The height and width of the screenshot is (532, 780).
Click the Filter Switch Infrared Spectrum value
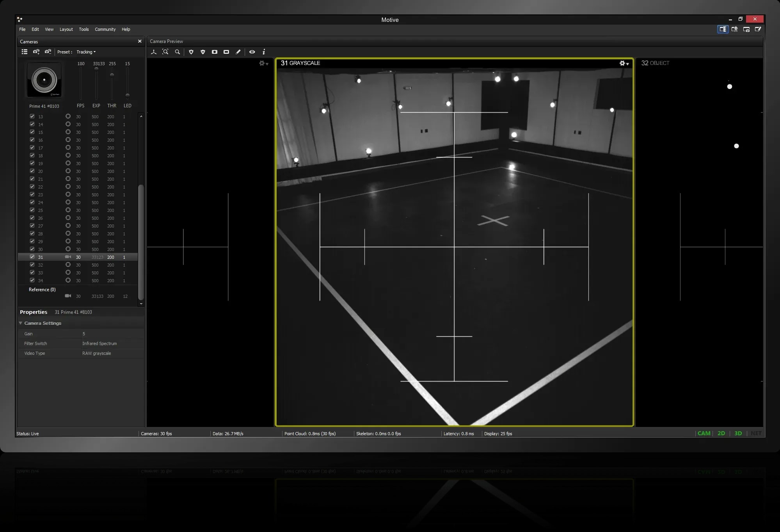99,343
